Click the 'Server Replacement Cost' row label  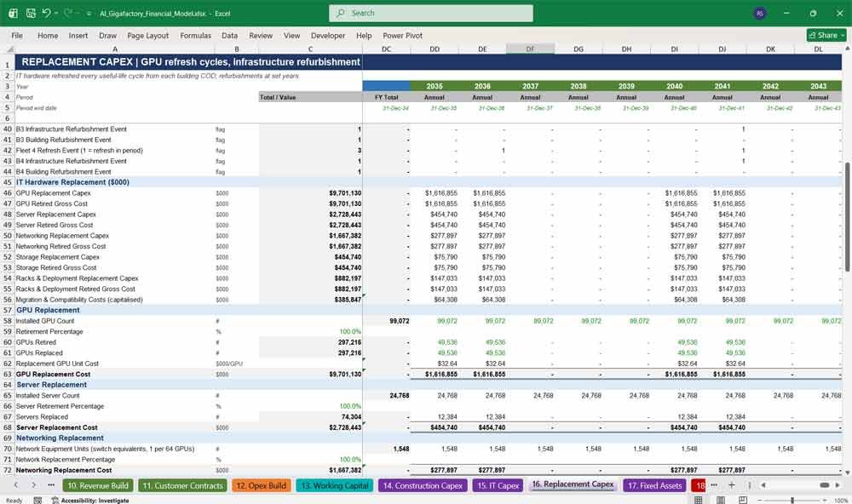pyautogui.click(x=56, y=427)
